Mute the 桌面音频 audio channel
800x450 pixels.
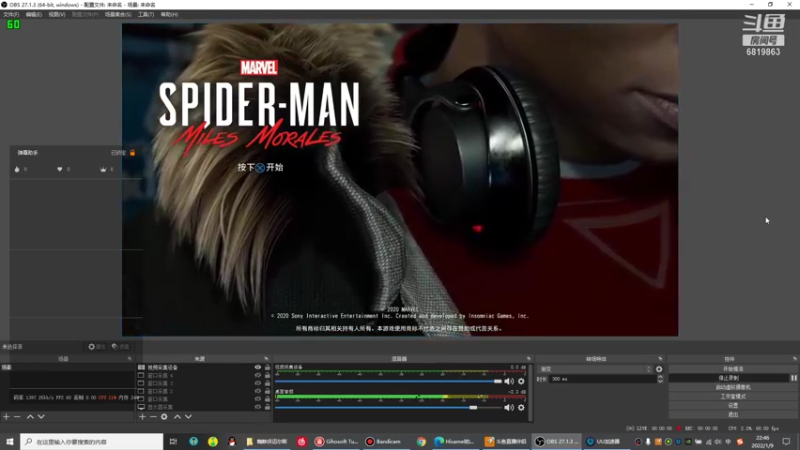coord(509,408)
